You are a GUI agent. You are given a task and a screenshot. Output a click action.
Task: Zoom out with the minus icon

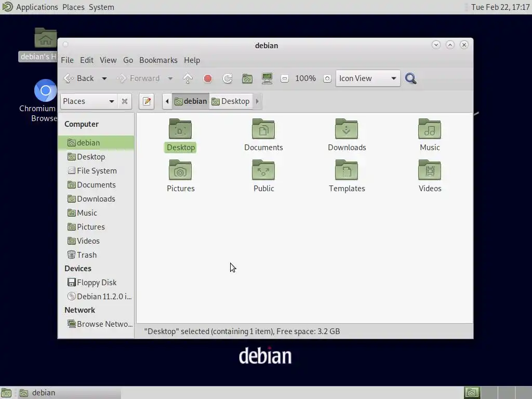point(285,78)
